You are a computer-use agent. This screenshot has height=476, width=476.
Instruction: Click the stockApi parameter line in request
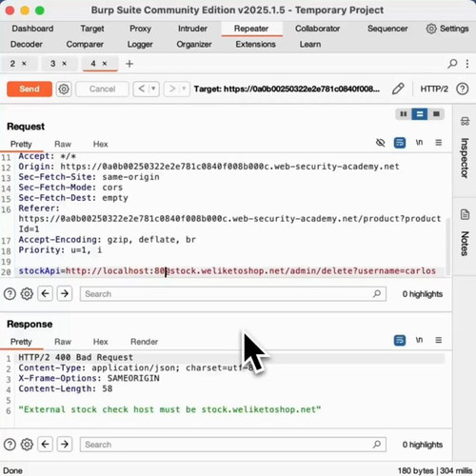pyautogui.click(x=228, y=271)
